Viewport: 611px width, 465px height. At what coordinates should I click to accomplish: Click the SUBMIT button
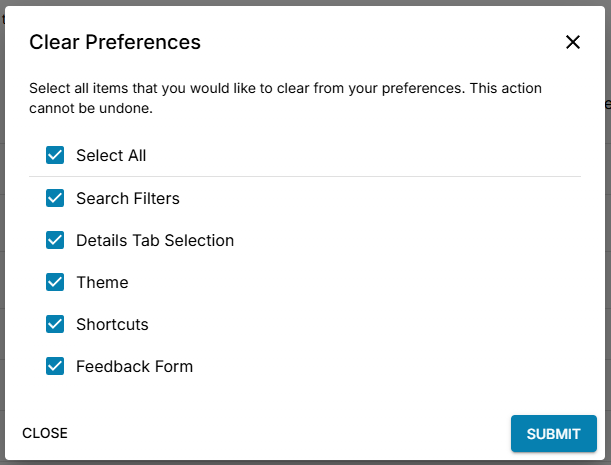tap(553, 434)
